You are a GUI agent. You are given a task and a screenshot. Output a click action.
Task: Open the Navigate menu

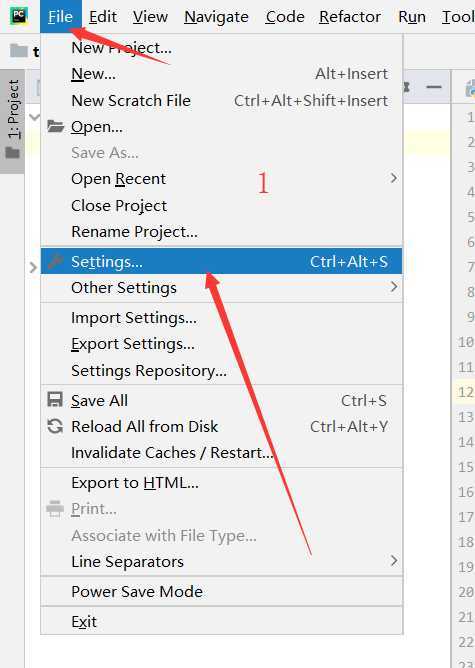coord(216,17)
